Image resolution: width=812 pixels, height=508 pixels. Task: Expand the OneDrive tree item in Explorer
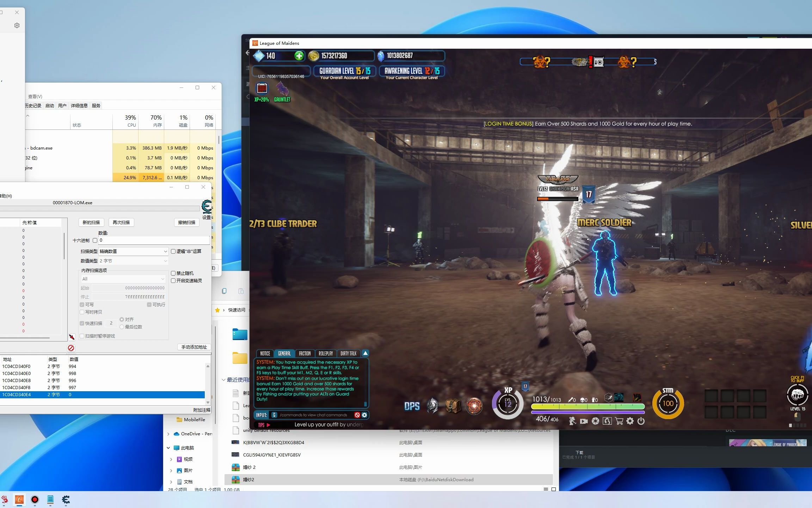tap(168, 434)
